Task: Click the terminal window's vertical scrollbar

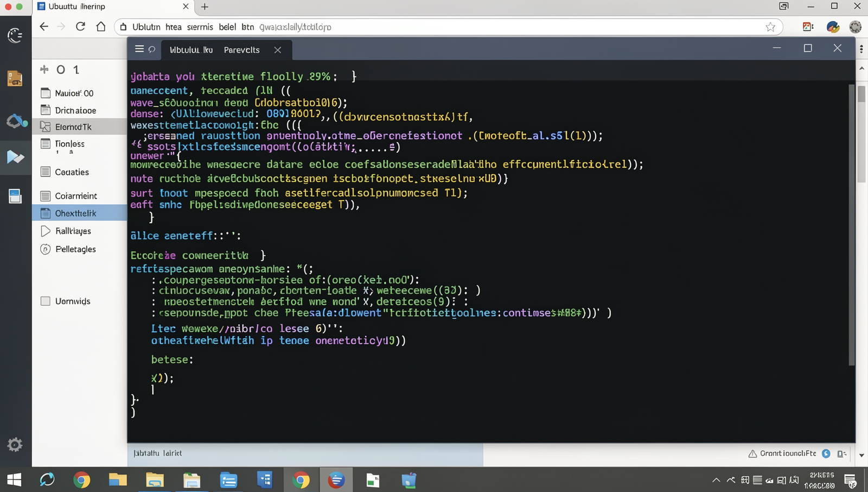Action: point(852,224)
